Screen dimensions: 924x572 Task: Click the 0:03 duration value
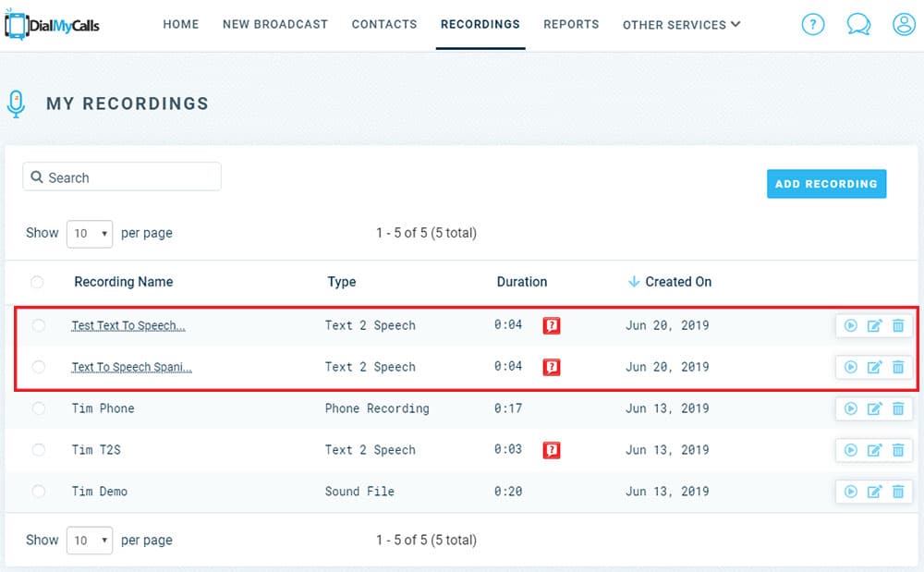tap(508, 449)
